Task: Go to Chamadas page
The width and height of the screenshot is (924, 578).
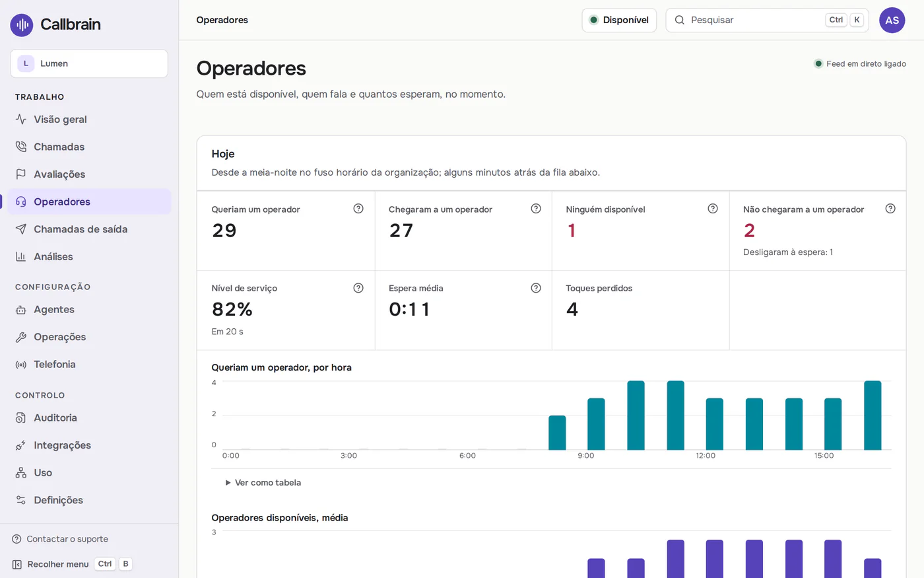Action: click(x=89, y=147)
